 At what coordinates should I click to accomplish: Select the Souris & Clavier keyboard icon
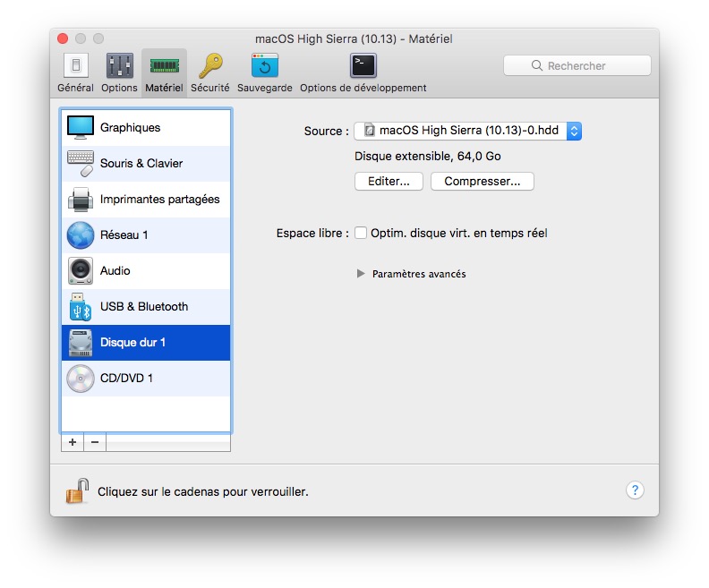coord(81,163)
